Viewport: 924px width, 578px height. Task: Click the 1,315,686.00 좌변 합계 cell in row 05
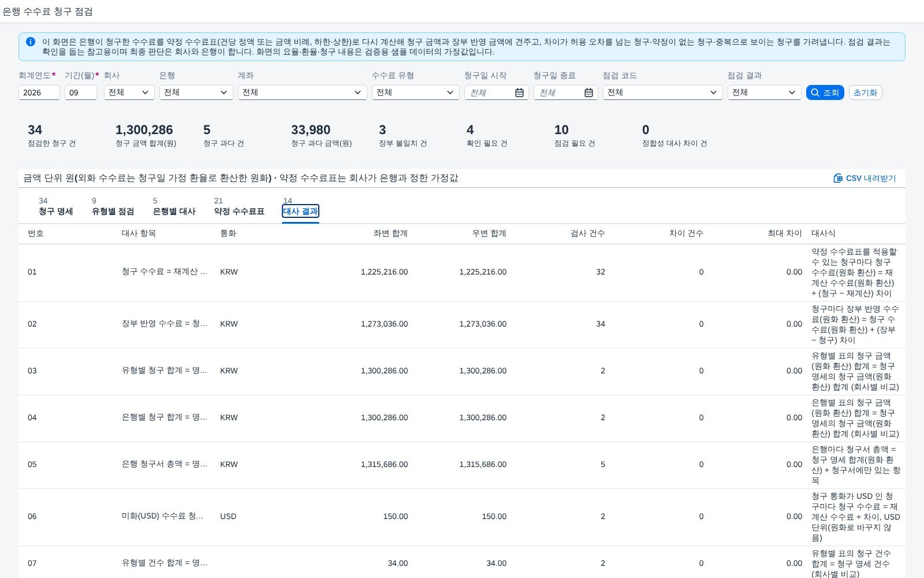point(384,465)
